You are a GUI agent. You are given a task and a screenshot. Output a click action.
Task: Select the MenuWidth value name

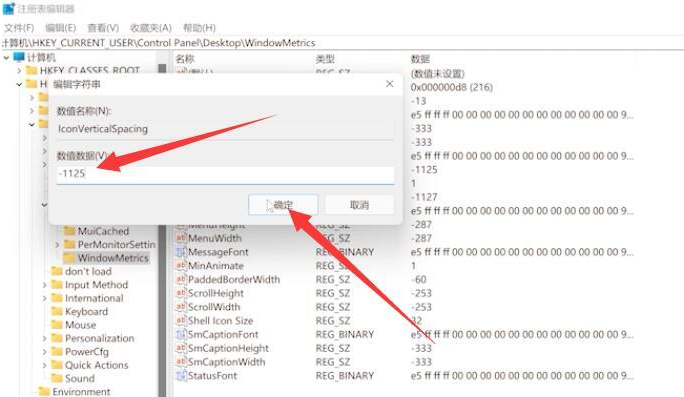point(215,238)
